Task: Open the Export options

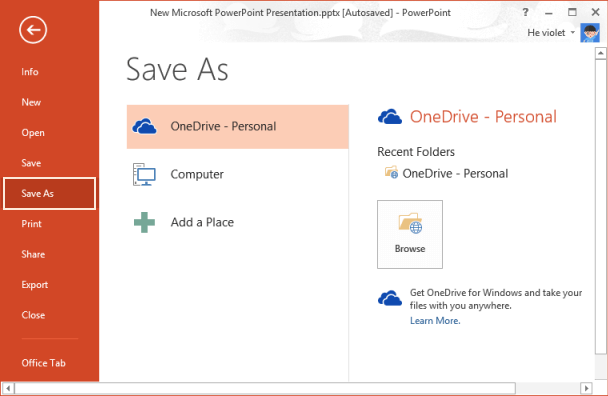Action: (x=35, y=285)
